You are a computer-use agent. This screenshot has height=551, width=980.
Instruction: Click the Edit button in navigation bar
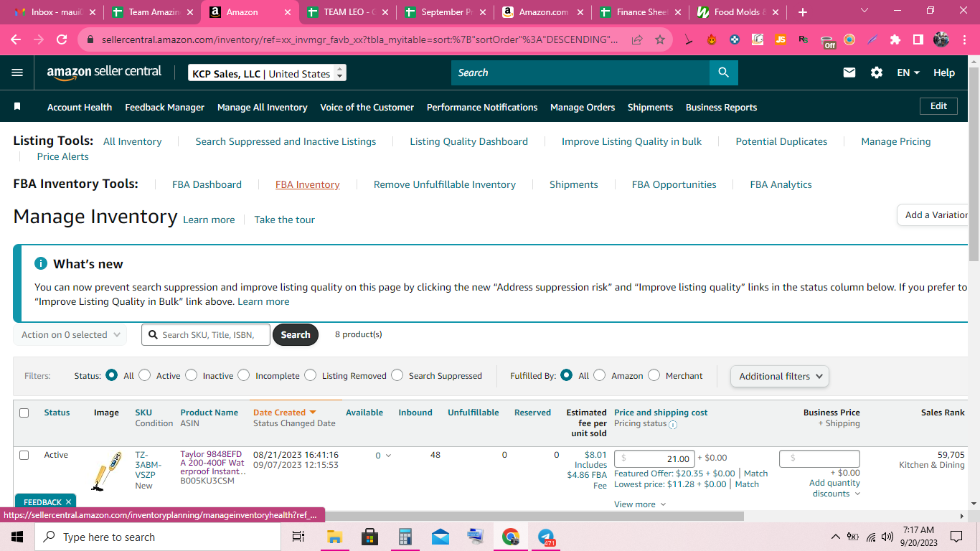coord(938,106)
